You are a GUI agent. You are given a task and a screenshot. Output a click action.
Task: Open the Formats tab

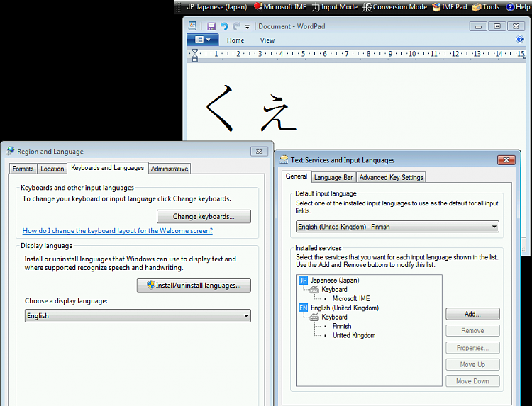tap(23, 169)
